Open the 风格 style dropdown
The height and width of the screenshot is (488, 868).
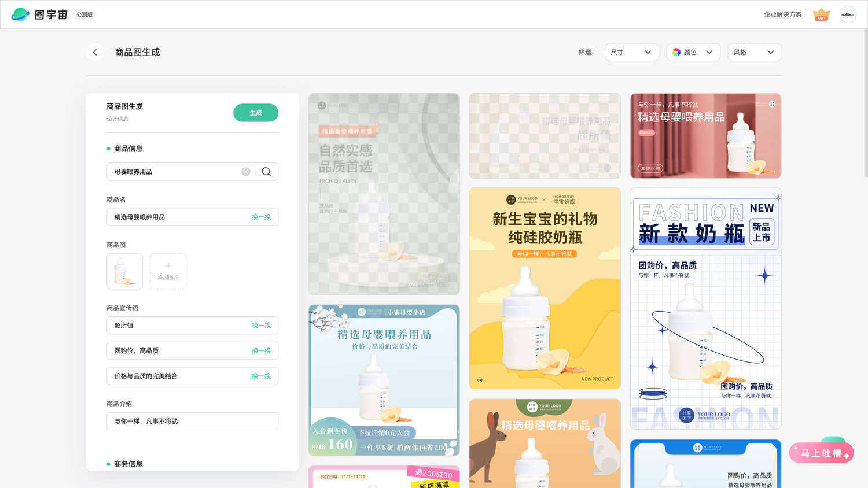coord(755,52)
